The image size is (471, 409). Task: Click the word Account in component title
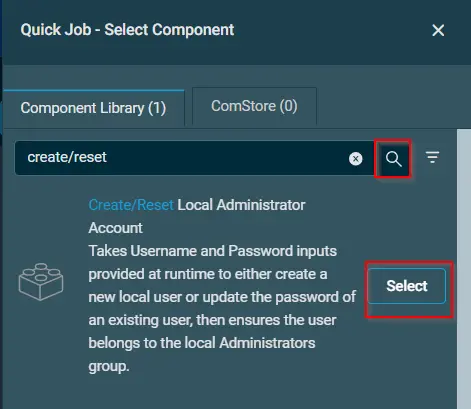pyautogui.click(x=115, y=228)
